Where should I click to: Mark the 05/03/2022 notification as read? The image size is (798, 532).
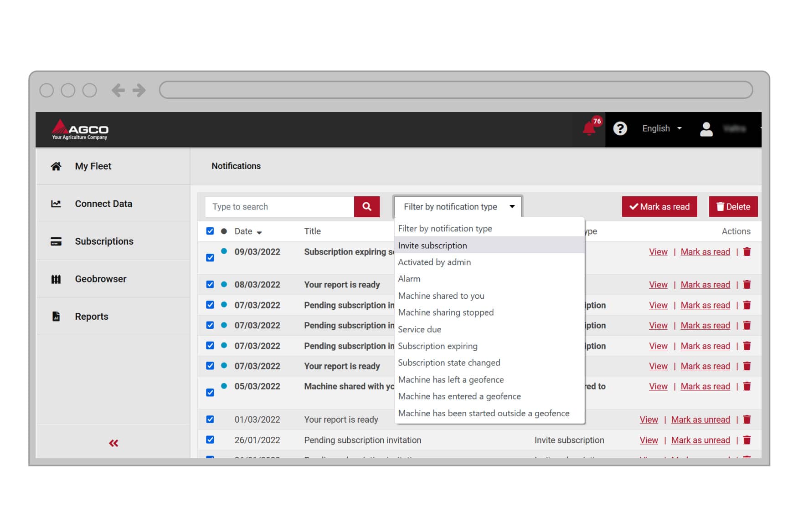[705, 386]
